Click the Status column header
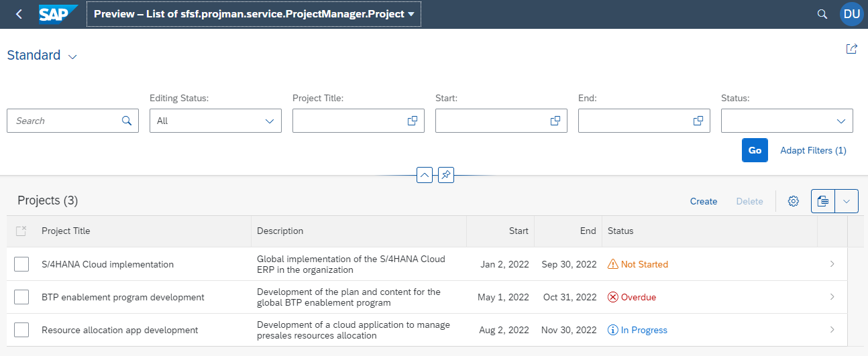868x356 pixels. pos(710,231)
